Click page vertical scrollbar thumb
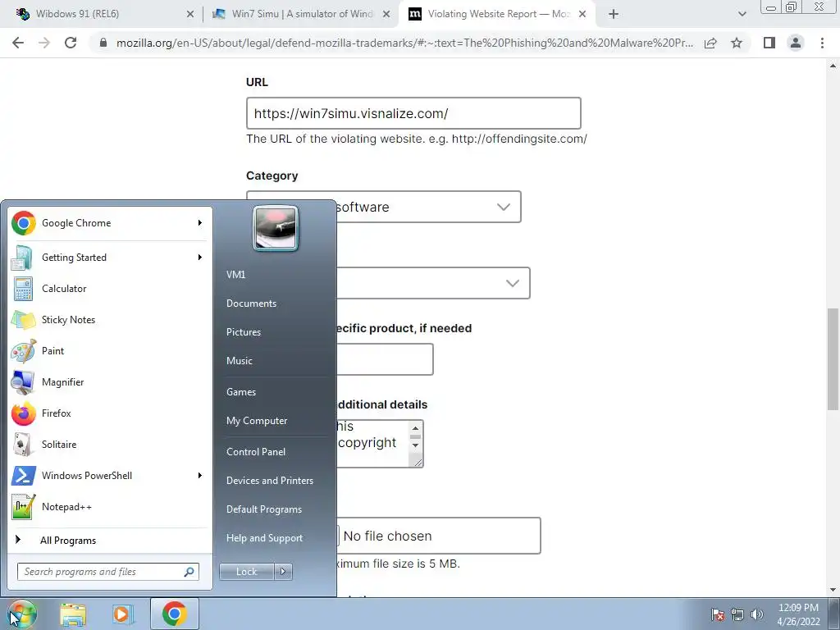 tap(833, 359)
